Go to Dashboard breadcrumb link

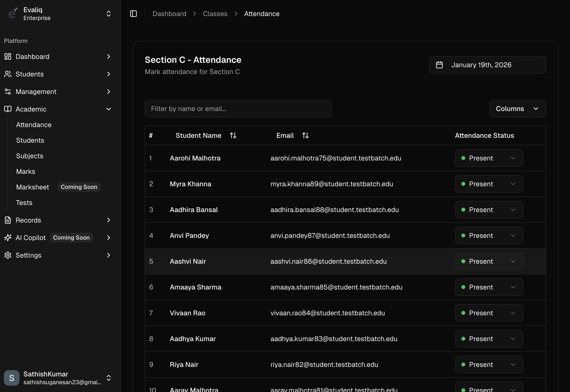[x=169, y=14]
